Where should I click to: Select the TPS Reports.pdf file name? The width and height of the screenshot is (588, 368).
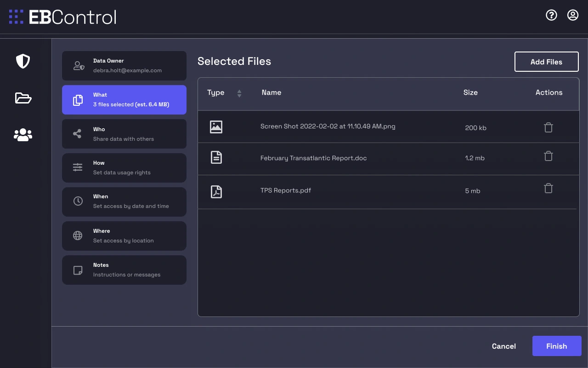point(286,190)
